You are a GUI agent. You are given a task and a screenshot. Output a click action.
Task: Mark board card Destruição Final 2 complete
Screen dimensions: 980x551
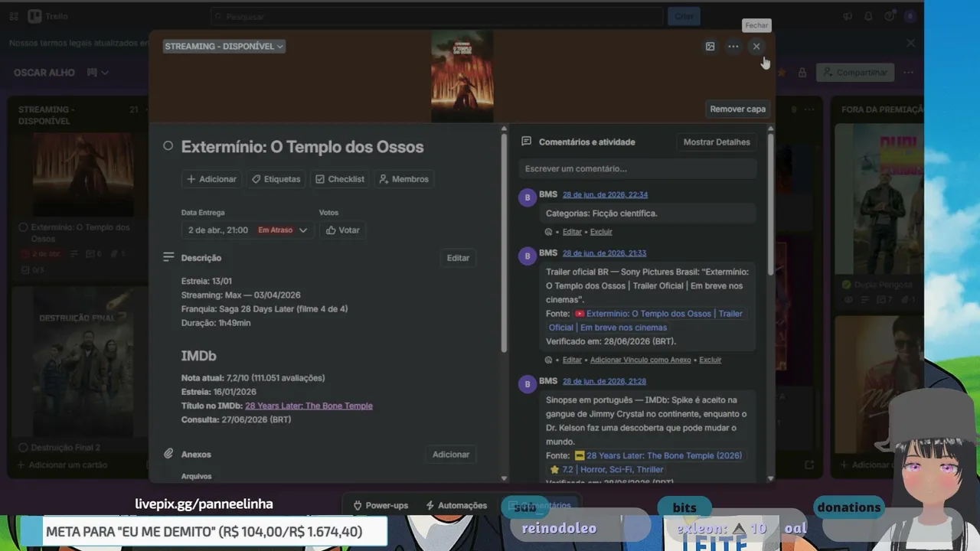coord(23,448)
